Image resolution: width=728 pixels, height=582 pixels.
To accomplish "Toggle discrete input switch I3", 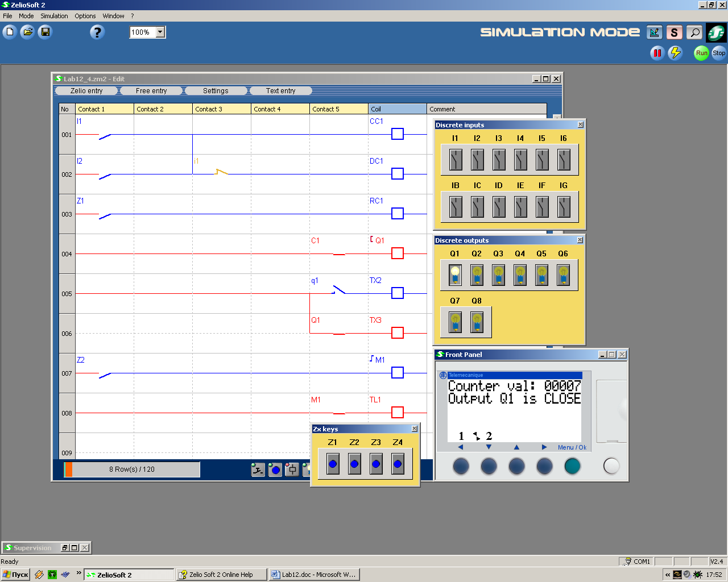I will tap(499, 160).
